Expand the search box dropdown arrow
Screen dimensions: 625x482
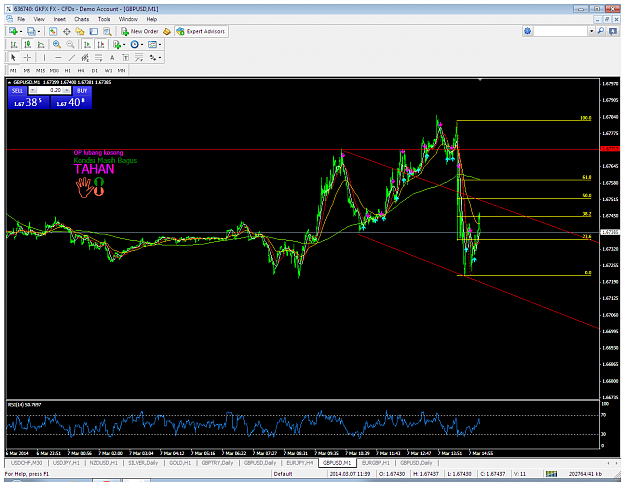[592, 31]
